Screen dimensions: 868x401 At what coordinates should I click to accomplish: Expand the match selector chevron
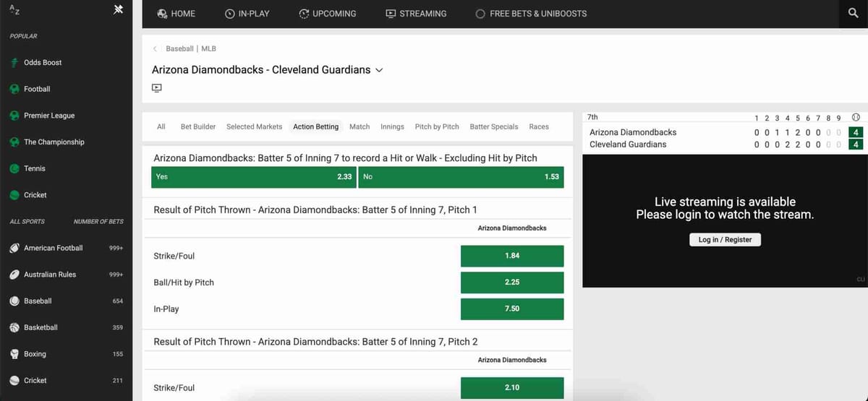379,71
